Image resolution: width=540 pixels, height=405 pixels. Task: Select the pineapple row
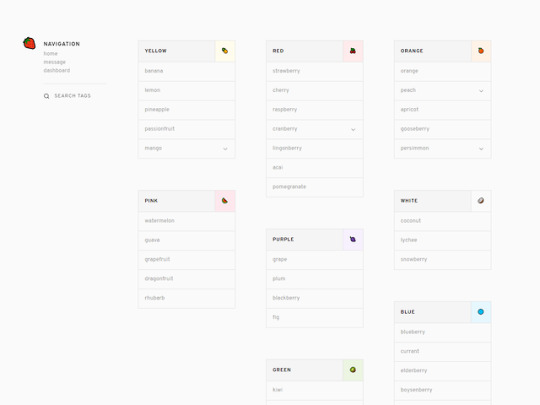(187, 110)
